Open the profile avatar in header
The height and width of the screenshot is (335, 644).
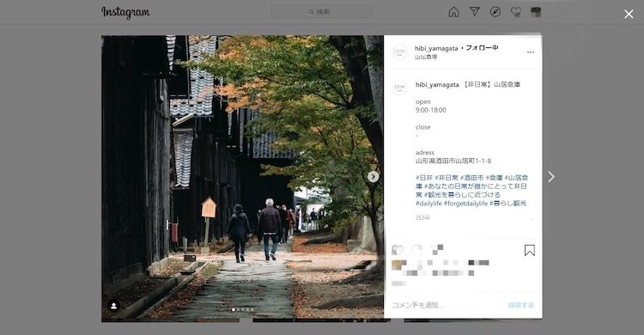[x=536, y=12]
